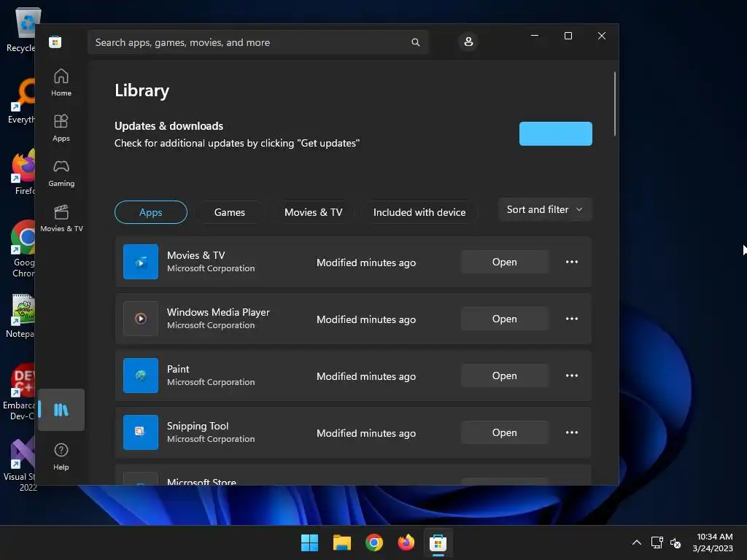The image size is (747, 560).
Task: Open the Gaming section in the sidebar
Action: 61,173
